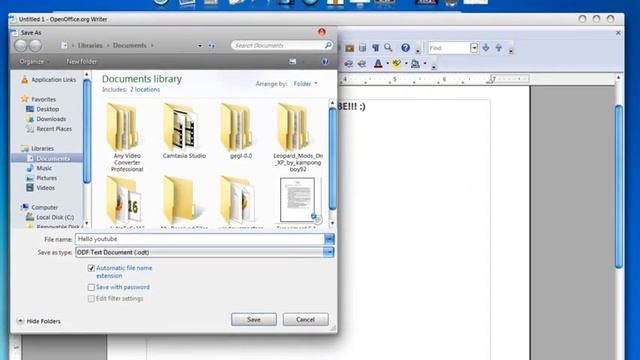The height and width of the screenshot is (360, 640).
Task: Click the Save button
Action: click(x=253, y=320)
